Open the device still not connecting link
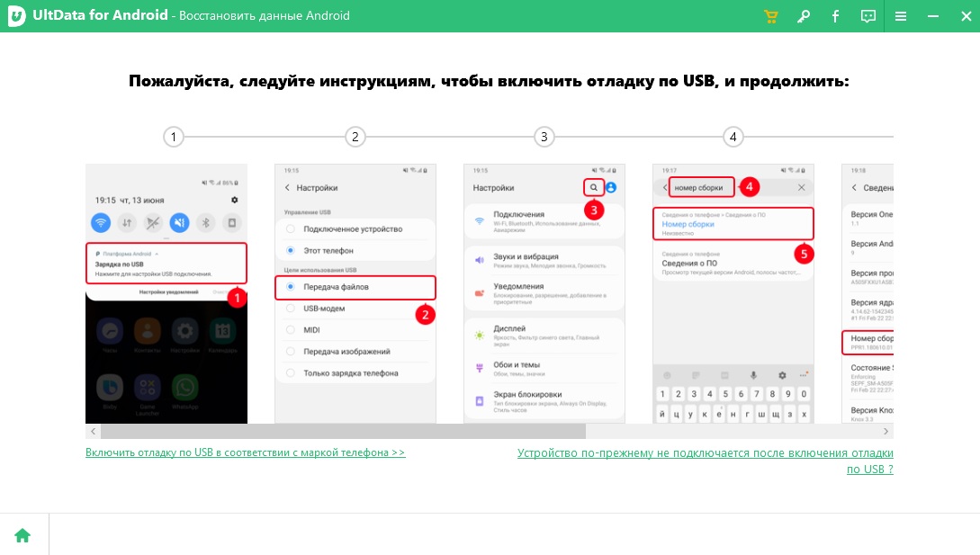This screenshot has height=555, width=980. point(705,461)
